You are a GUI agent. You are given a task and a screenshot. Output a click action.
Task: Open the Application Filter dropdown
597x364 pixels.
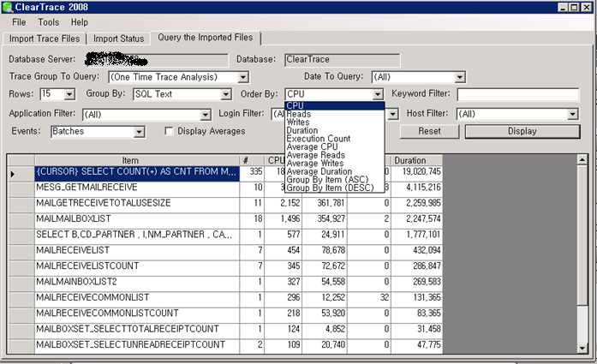[206, 114]
